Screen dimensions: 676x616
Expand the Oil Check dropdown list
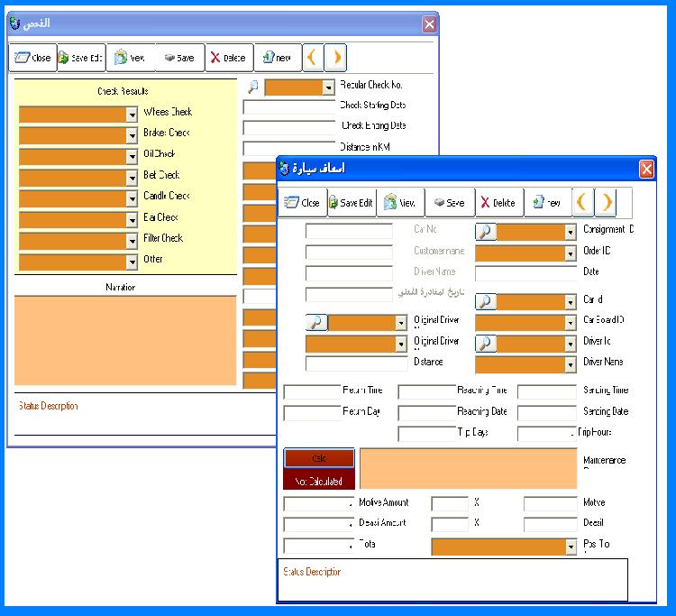[132, 157]
